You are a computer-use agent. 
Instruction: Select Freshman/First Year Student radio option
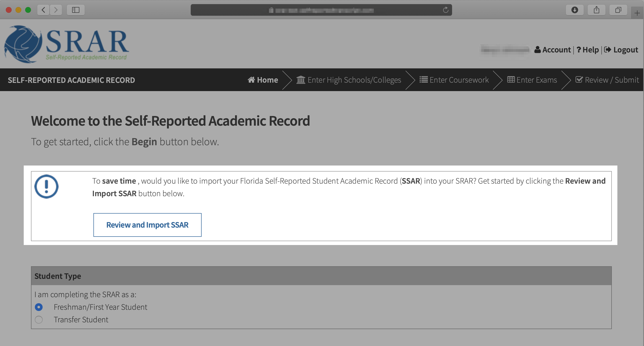[39, 307]
